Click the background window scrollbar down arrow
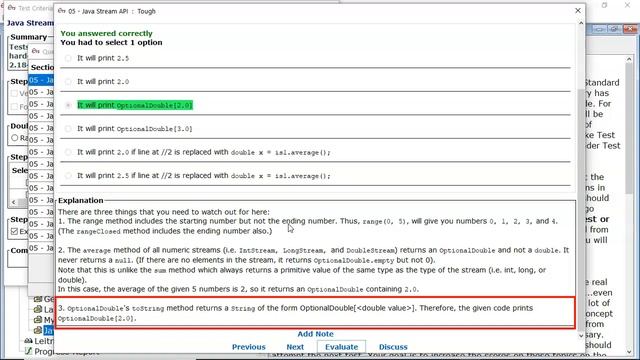Viewport: 640px width, 360px height. 629,352
